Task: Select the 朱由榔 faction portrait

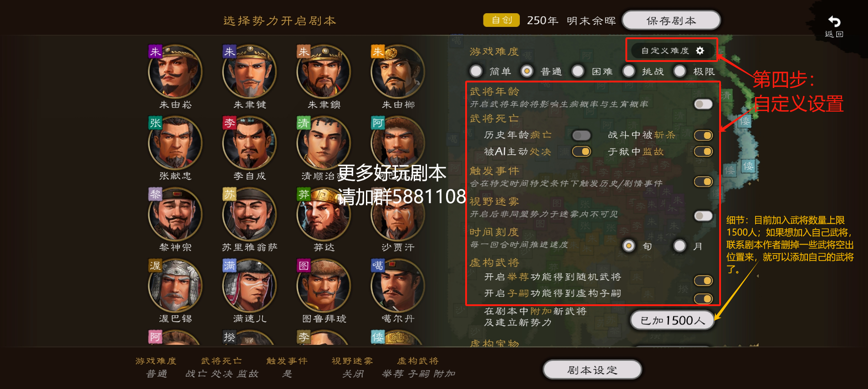Action: pyautogui.click(x=398, y=72)
